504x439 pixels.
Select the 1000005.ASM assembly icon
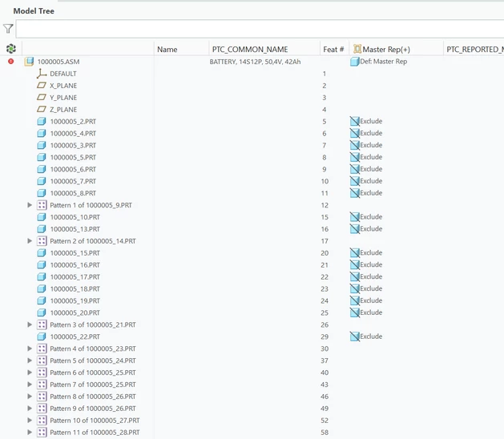click(30, 61)
